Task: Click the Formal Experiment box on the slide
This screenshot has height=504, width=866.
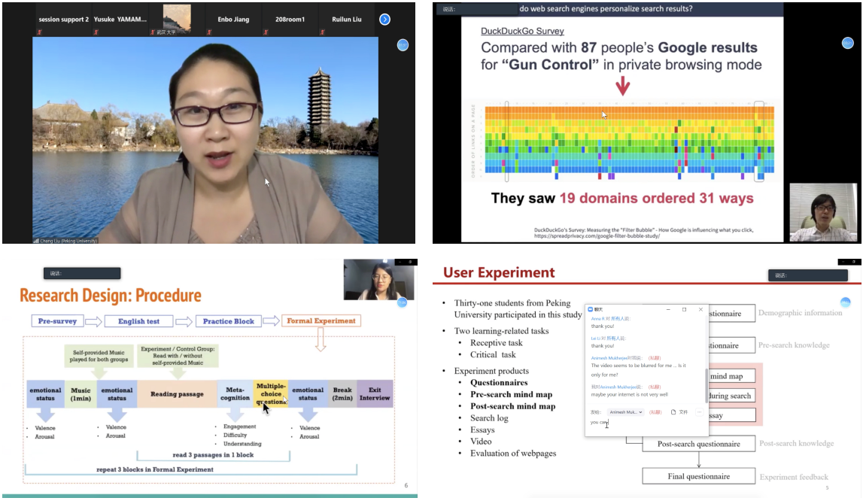Action: (x=321, y=321)
